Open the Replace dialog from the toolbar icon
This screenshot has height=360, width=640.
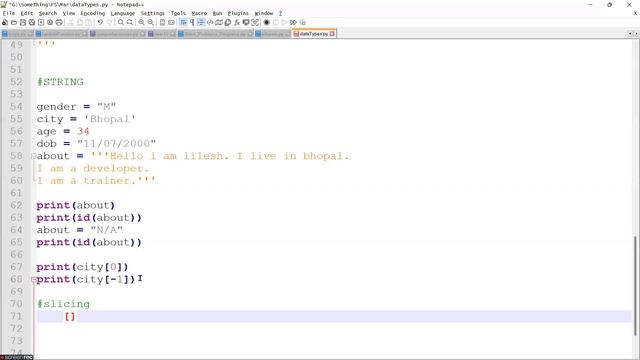point(130,22)
